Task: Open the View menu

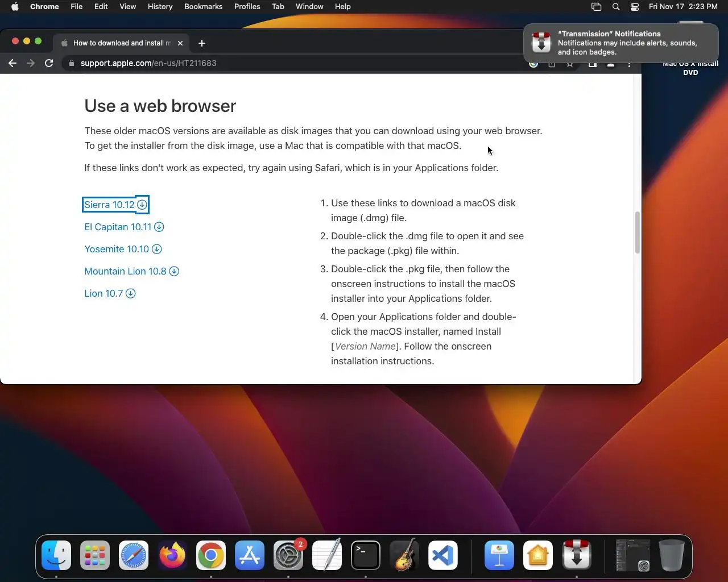Action: 128,6
